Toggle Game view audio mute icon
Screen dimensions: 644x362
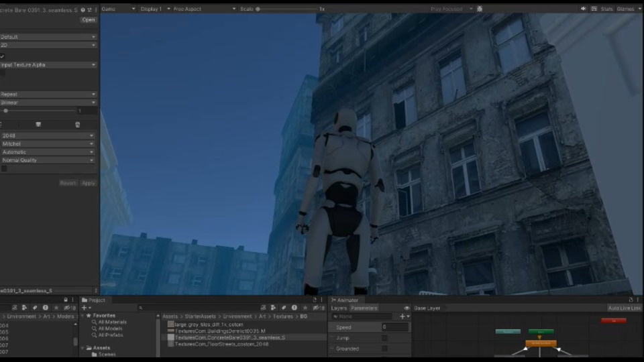click(x=583, y=9)
